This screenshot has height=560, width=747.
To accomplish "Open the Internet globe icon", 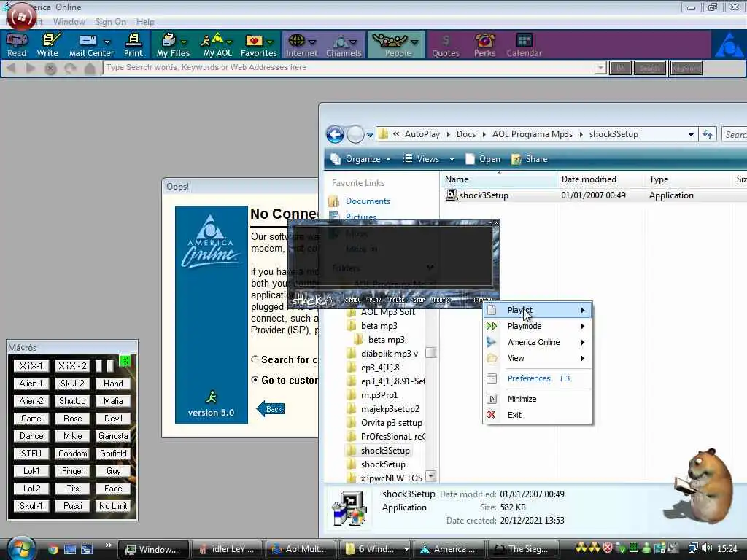I will 297,41.
